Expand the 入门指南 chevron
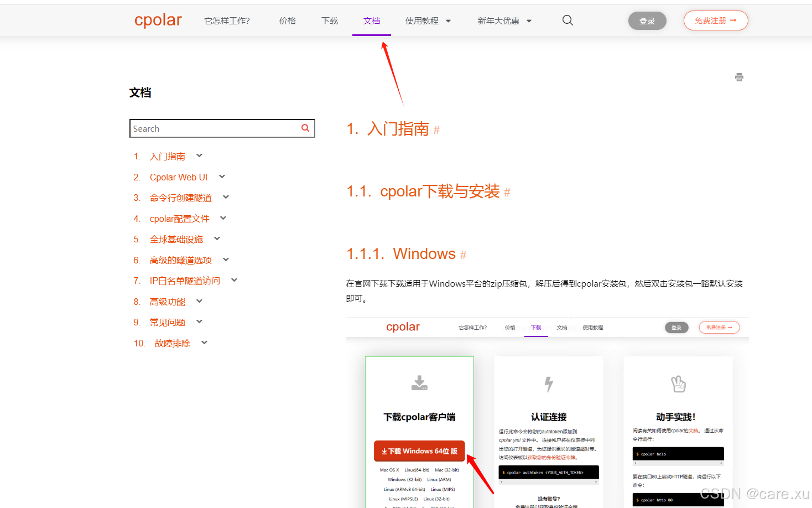The height and width of the screenshot is (508, 812). click(199, 156)
